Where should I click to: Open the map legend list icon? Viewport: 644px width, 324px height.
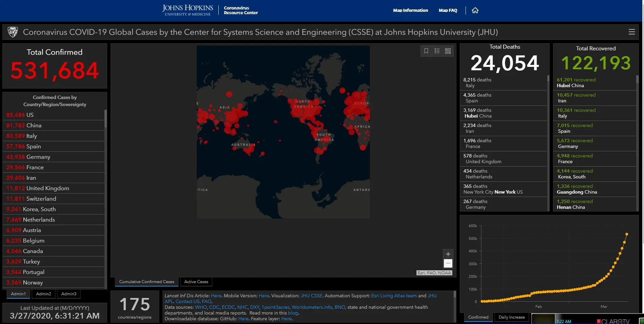tap(437, 51)
